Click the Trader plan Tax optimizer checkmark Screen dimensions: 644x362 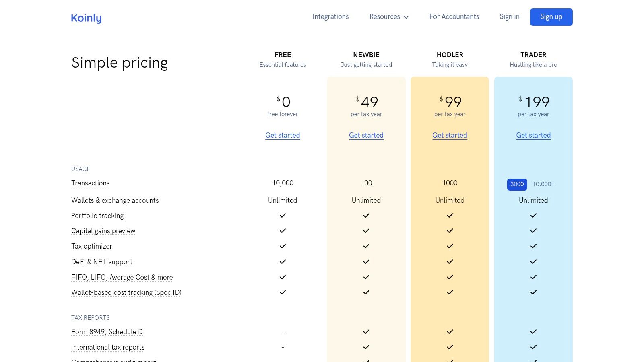[x=533, y=246]
